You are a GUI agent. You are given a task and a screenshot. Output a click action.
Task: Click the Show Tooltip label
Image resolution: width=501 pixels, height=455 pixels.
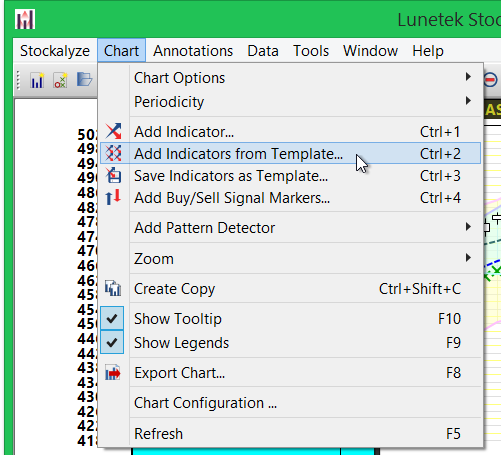[x=178, y=319]
